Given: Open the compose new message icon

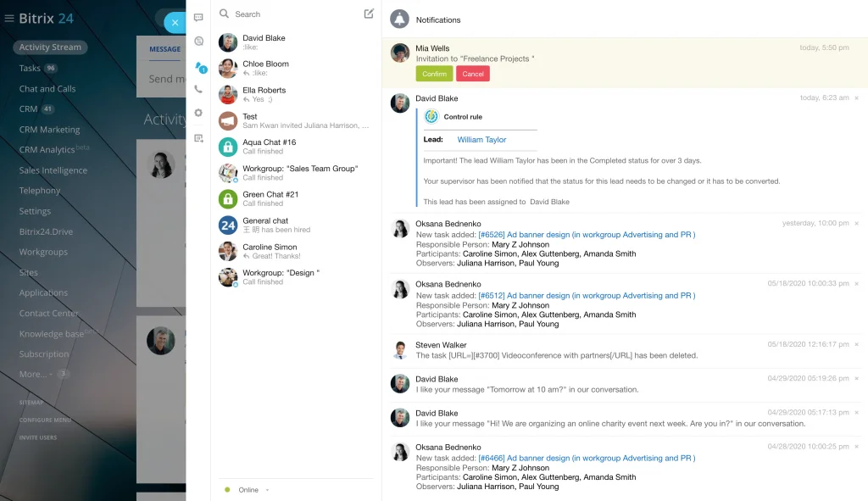Looking at the screenshot, I should (368, 14).
